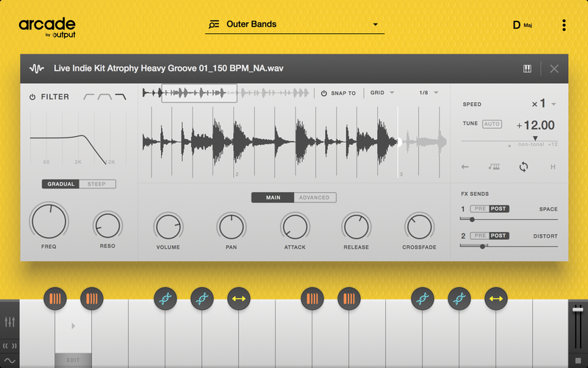Select the Steep filter slope tab
The width and height of the screenshot is (588, 368).
(x=97, y=184)
